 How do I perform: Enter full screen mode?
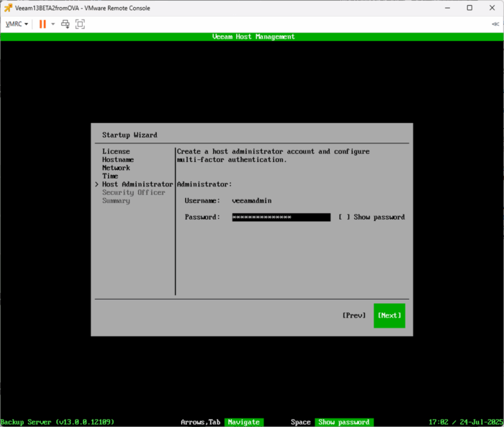[x=80, y=24]
